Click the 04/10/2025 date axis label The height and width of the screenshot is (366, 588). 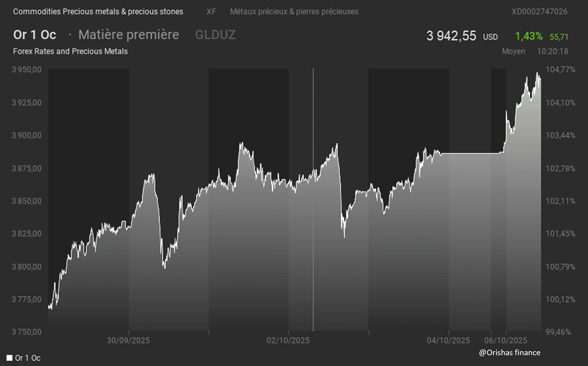(449, 340)
